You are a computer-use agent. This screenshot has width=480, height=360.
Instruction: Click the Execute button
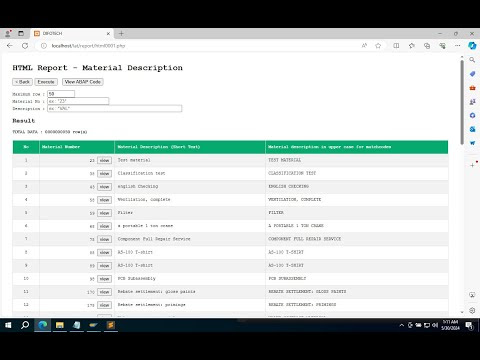coord(46,82)
